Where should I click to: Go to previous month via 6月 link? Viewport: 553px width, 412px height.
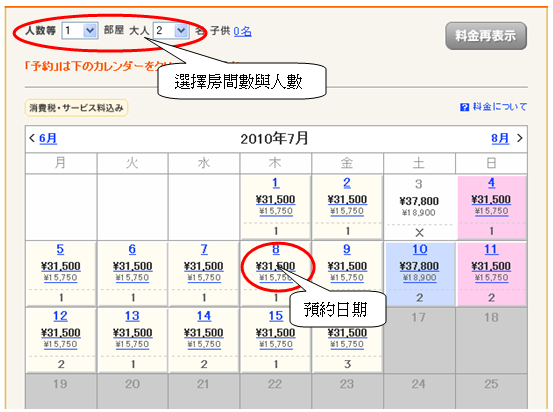[48, 138]
